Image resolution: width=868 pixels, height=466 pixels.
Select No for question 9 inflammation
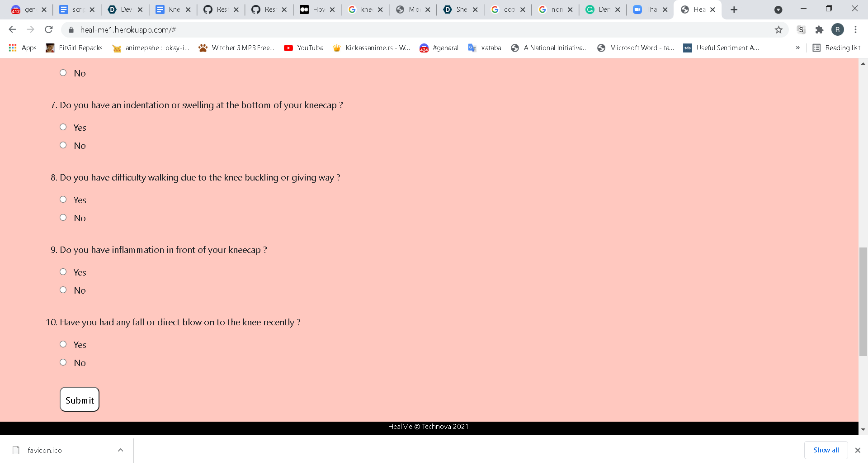pos(63,290)
